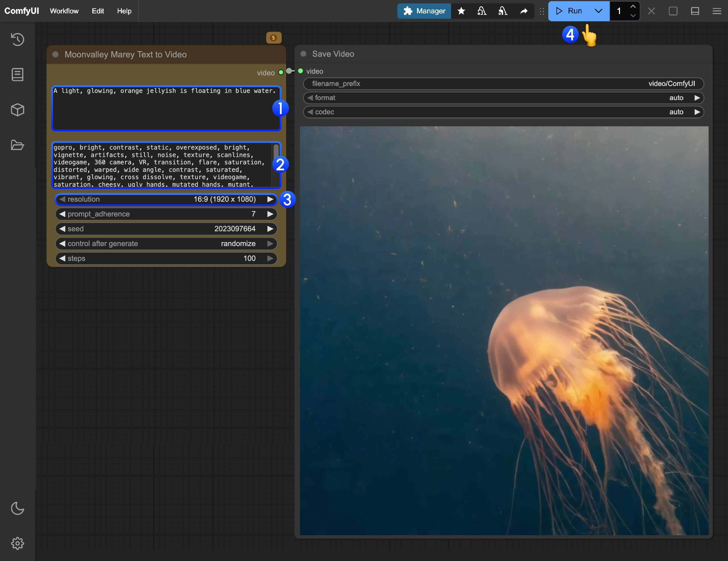The height and width of the screenshot is (561, 728).
Task: Open the workflows history panel
Action: click(17, 39)
